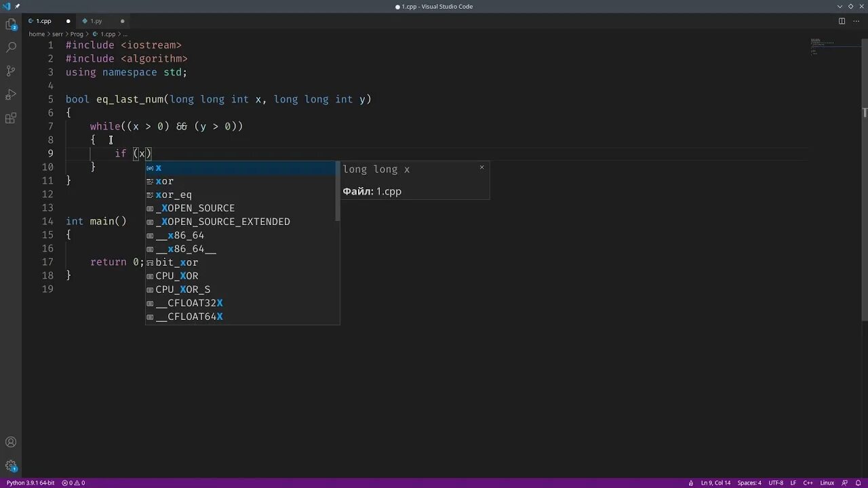Change end of line sequence 'LF'
The height and width of the screenshot is (488, 868).
click(x=793, y=483)
